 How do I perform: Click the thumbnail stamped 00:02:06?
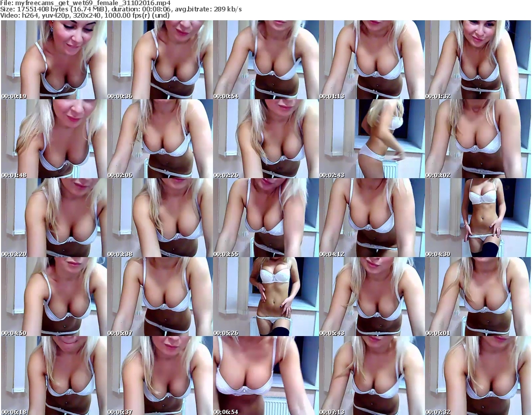tap(160, 139)
